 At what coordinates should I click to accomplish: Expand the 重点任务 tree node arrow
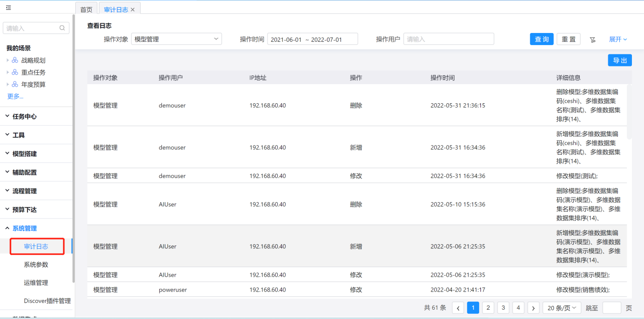click(x=8, y=73)
